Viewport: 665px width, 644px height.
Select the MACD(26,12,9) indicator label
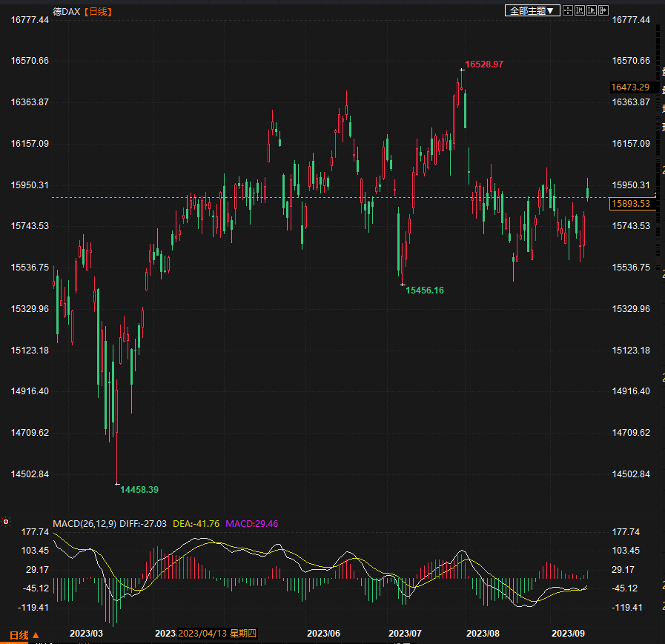point(84,524)
